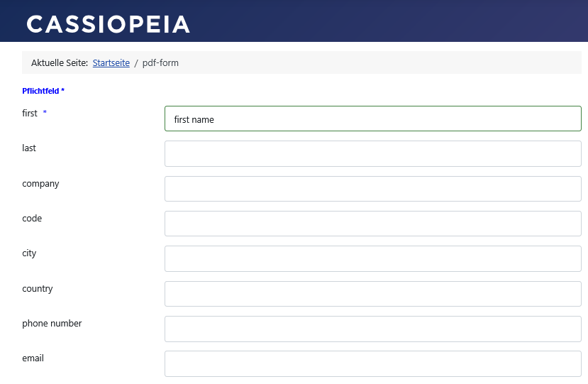Focus the city input field
The image size is (588, 384).
pyautogui.click(x=373, y=258)
